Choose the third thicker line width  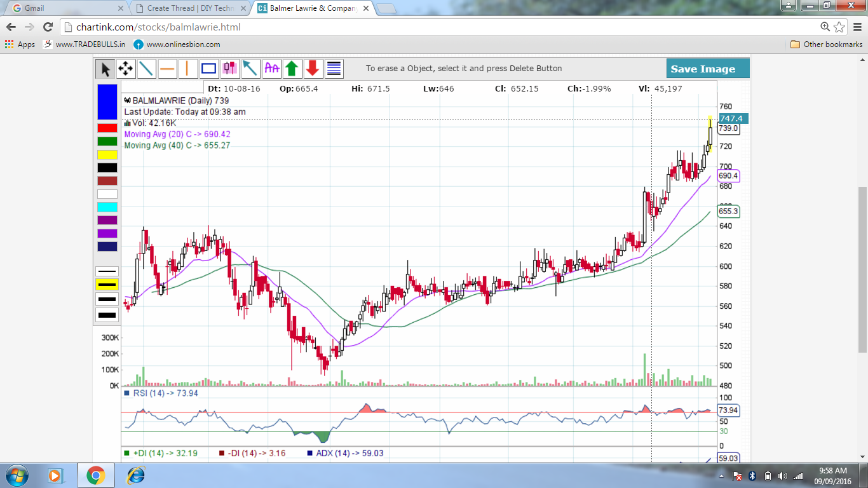[107, 299]
